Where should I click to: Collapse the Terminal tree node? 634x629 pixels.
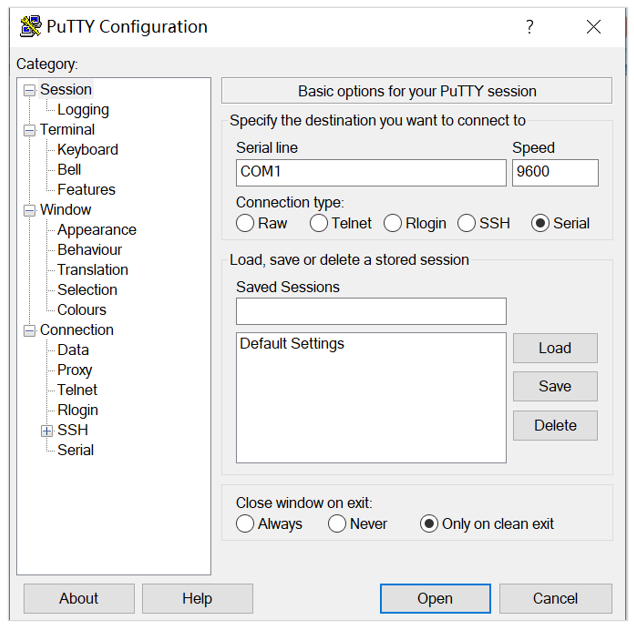pos(29,131)
